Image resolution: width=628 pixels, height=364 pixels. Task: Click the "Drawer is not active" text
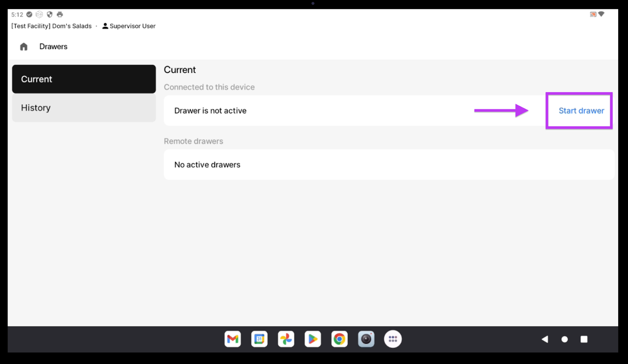tap(210, 111)
